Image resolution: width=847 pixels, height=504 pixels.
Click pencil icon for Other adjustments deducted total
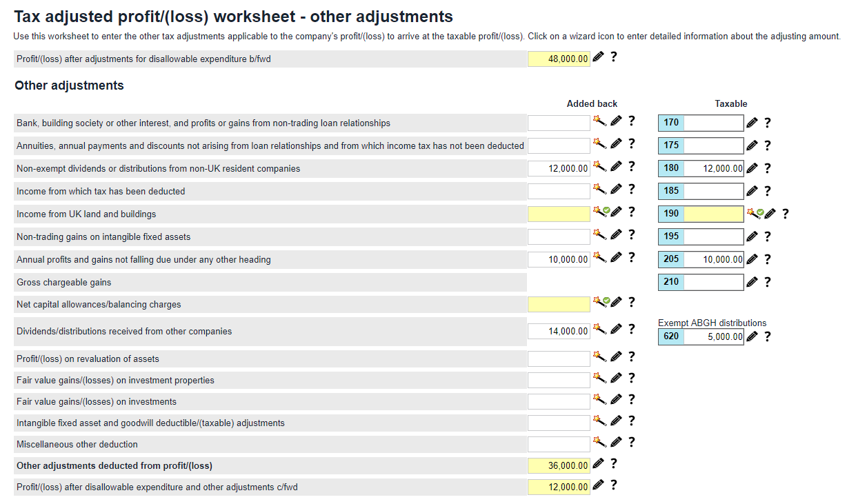coord(598,464)
